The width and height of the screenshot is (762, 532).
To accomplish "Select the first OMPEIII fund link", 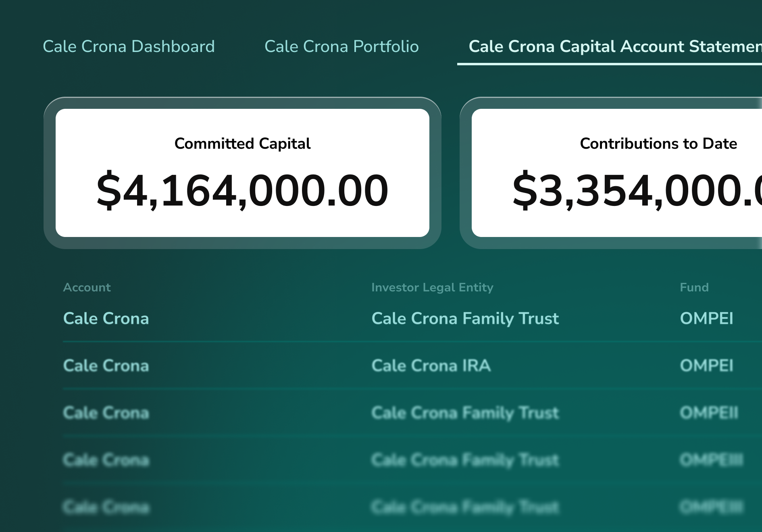I will (x=711, y=460).
